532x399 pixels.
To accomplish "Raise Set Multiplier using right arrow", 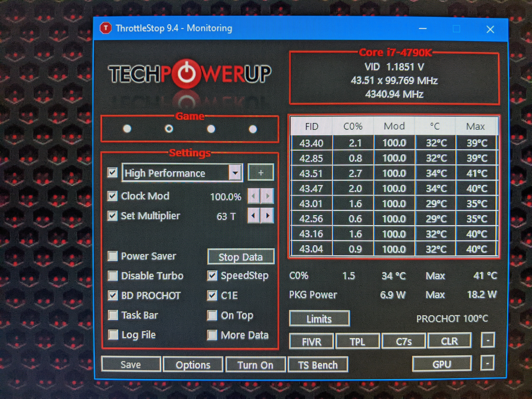I will [267, 216].
